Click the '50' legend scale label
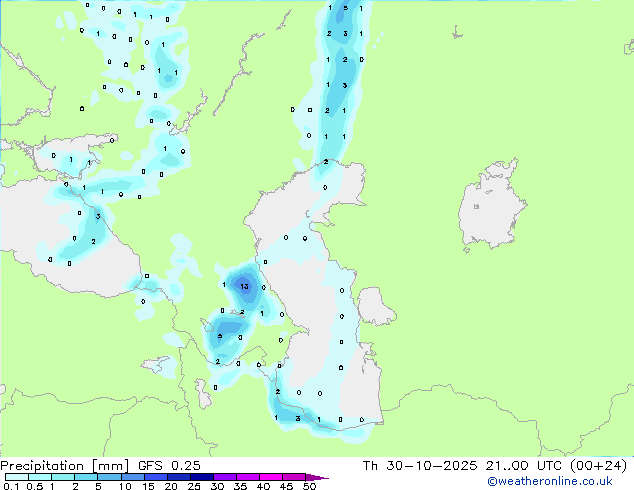Screen dimensions: 634x490 pos(309,486)
